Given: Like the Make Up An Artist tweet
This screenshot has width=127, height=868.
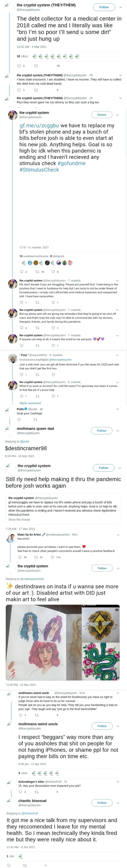Looking at the screenshot, I should (52, 557).
